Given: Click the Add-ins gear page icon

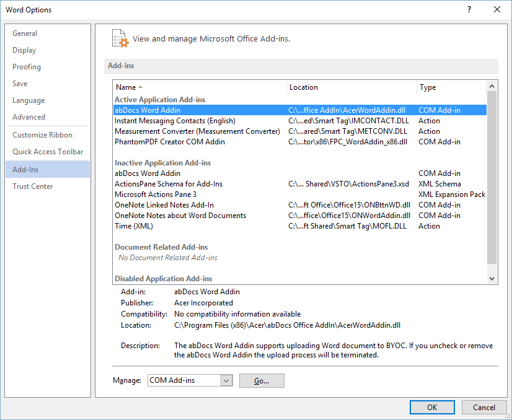Looking at the screenshot, I should 120,38.
